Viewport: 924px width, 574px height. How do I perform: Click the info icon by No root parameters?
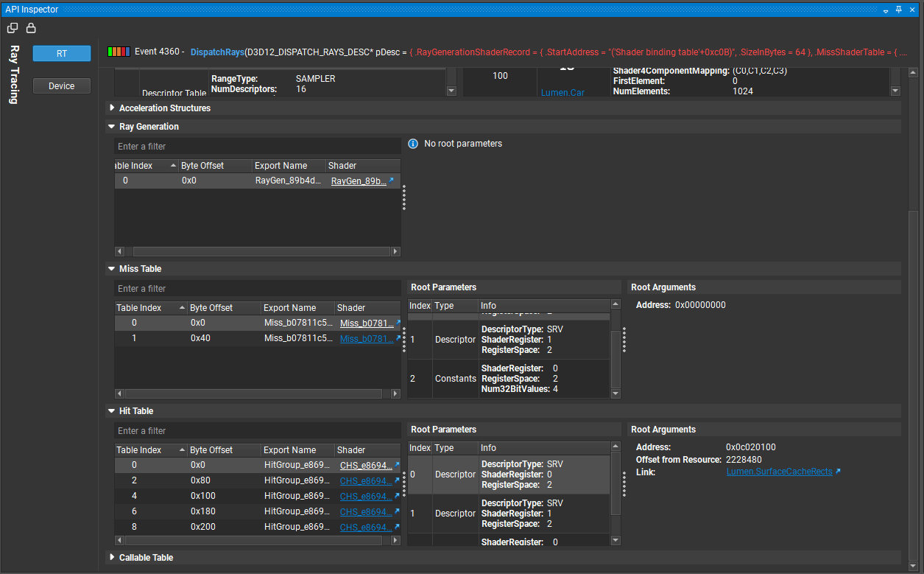(413, 144)
